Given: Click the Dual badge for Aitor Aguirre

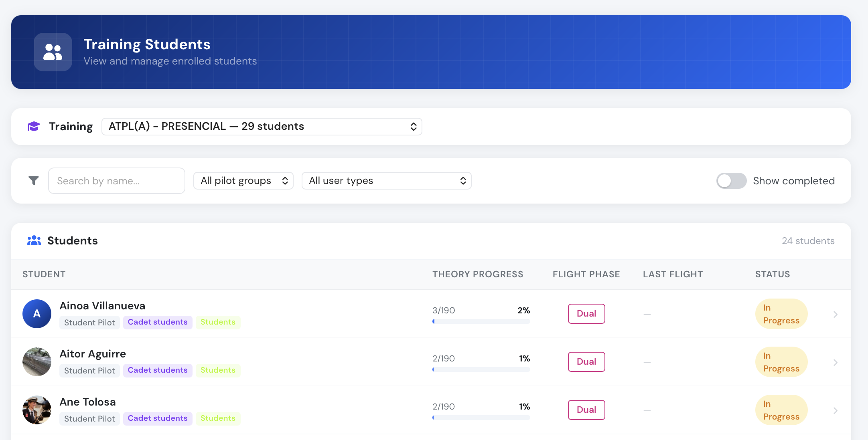Looking at the screenshot, I should 586,362.
